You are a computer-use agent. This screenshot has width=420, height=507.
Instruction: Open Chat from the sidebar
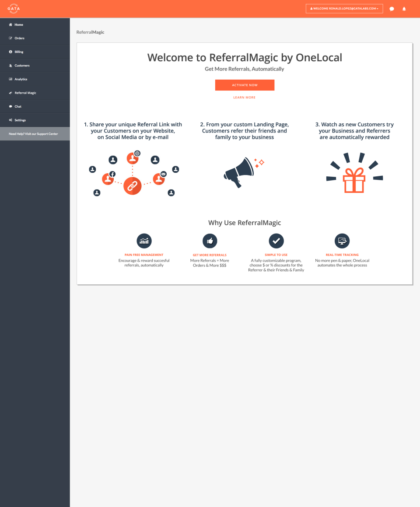click(x=10, y=106)
